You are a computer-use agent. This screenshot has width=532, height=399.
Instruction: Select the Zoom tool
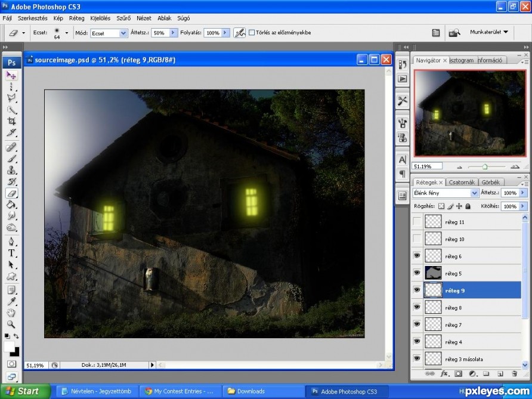click(x=11, y=324)
